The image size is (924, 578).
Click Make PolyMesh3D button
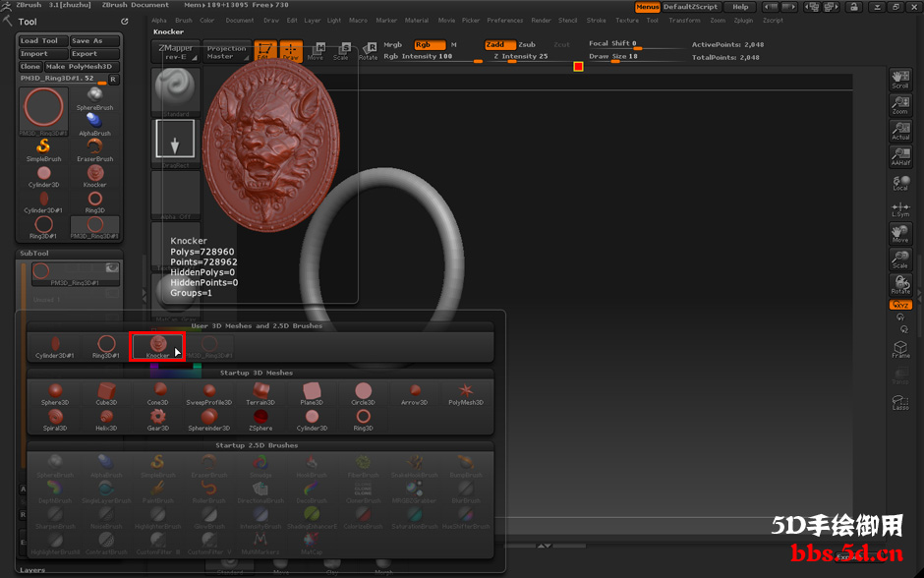tap(82, 67)
